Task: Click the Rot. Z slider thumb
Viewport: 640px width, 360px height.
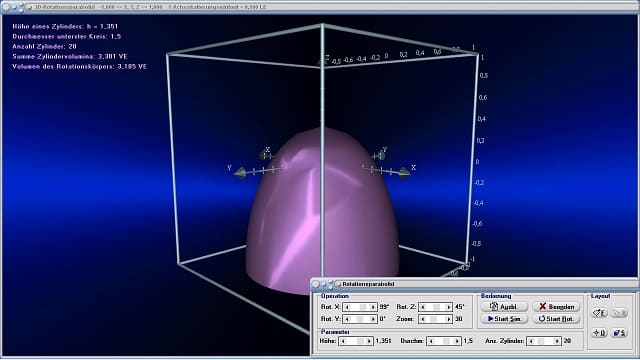Action: [x=437, y=307]
